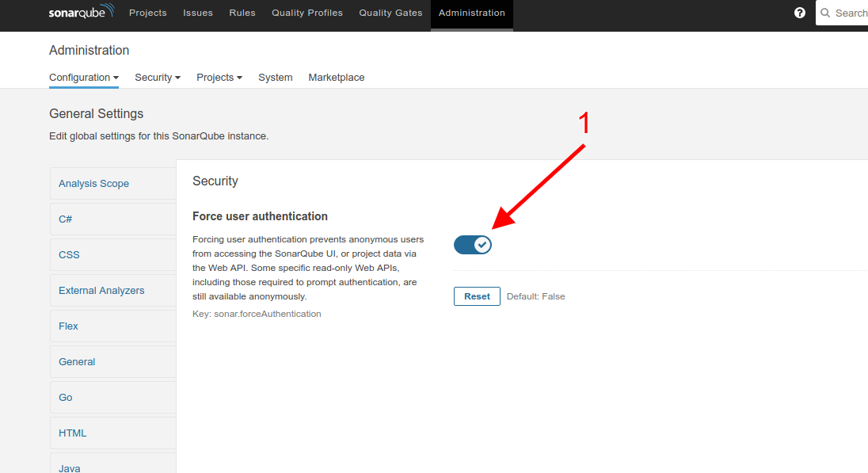Open the Marketplace tab
This screenshot has width=868, height=473.
coord(336,78)
